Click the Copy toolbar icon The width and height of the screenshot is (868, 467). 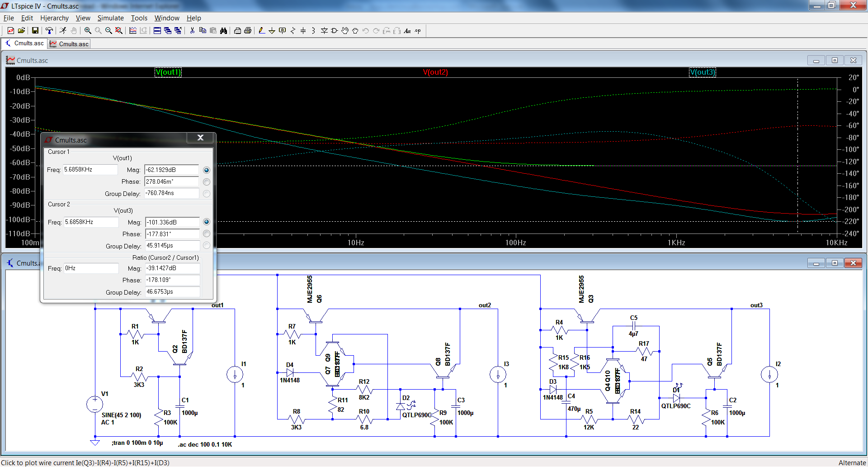[203, 31]
